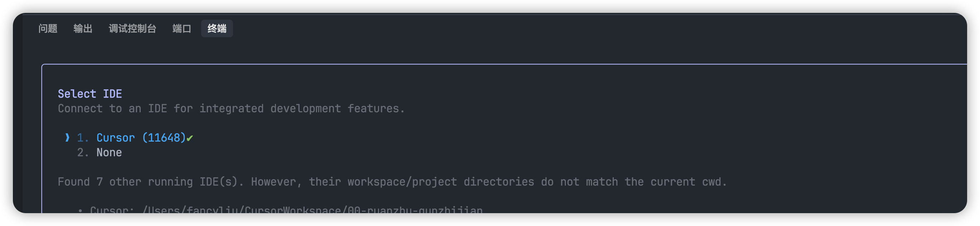Click the number 1 list marker
The width and height of the screenshot is (980, 226).
click(82, 138)
